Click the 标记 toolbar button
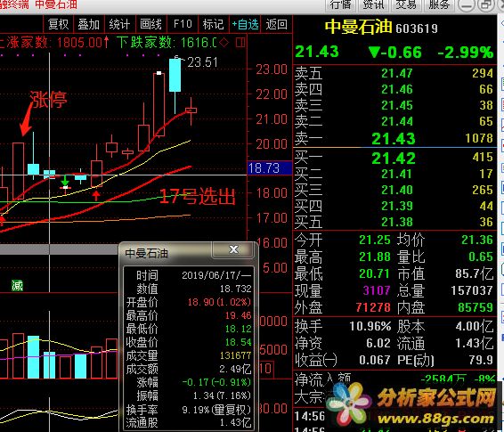The image size is (504, 432). coord(213,24)
